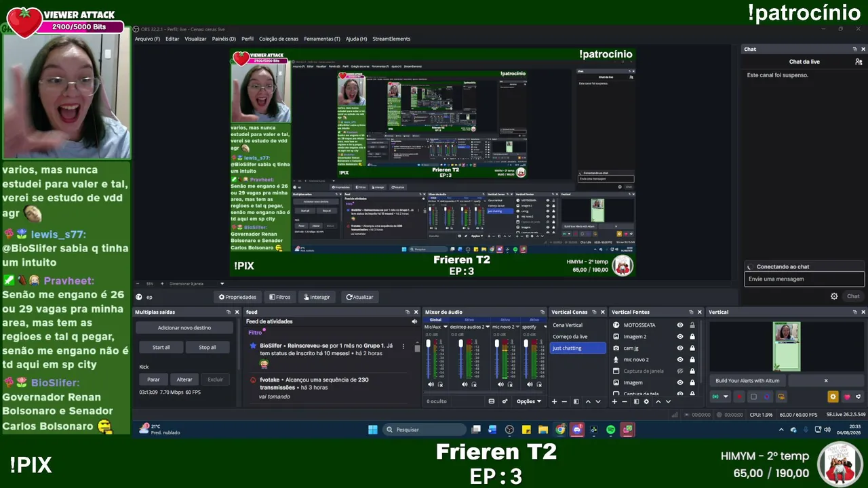Toggle lock on MOTOSSEATA source
The width and height of the screenshot is (868, 488).
click(x=692, y=325)
